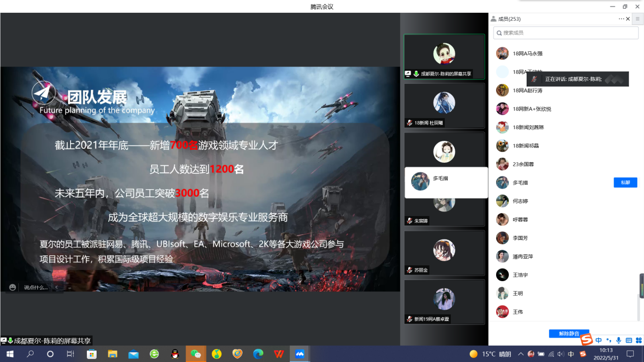Click the emoji reaction smiley icon
The image size is (644, 362).
click(x=13, y=287)
